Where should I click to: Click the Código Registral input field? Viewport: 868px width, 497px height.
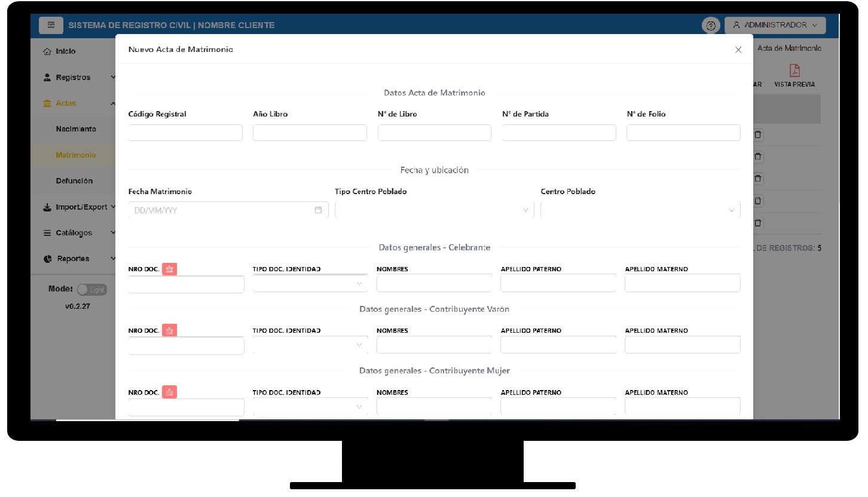tap(185, 133)
